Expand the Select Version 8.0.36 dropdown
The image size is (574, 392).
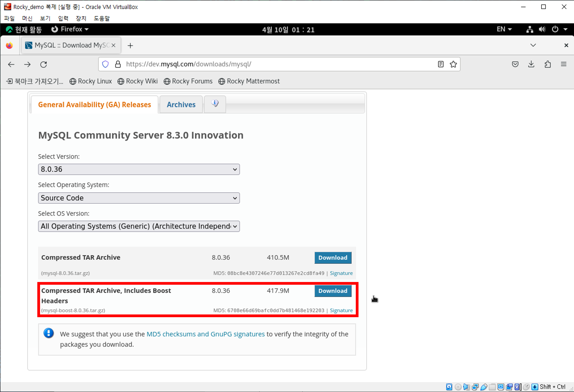tap(139, 169)
